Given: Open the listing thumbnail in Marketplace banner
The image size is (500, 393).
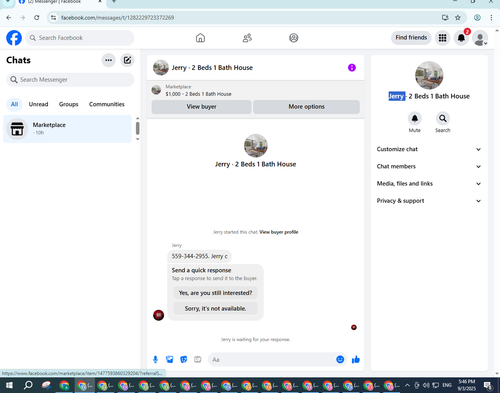Looking at the screenshot, I should (156, 90).
